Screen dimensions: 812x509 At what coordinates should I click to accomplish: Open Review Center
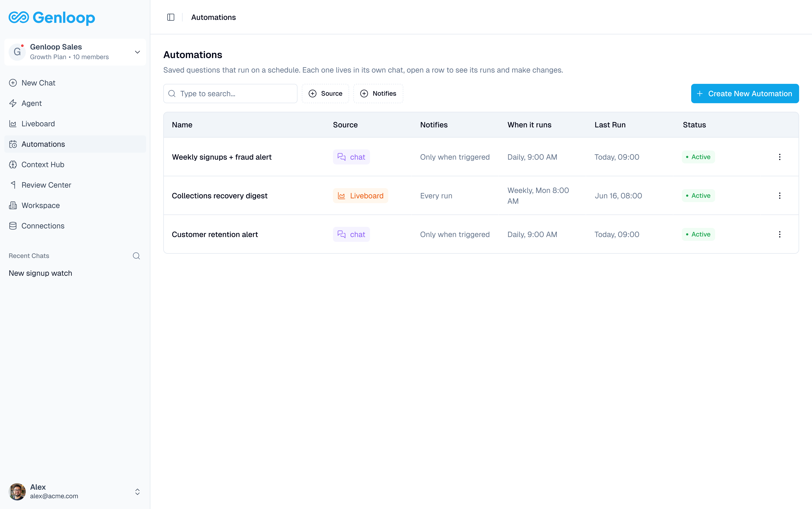coord(75,185)
